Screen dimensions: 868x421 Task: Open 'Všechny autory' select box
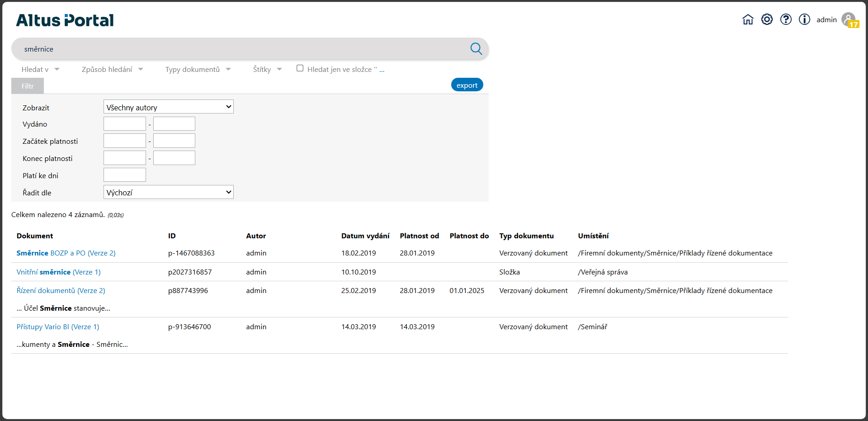168,107
